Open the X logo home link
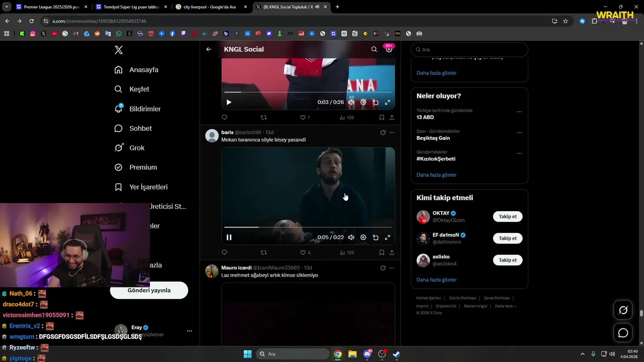Viewport: 644px width, 362px height. [118, 50]
